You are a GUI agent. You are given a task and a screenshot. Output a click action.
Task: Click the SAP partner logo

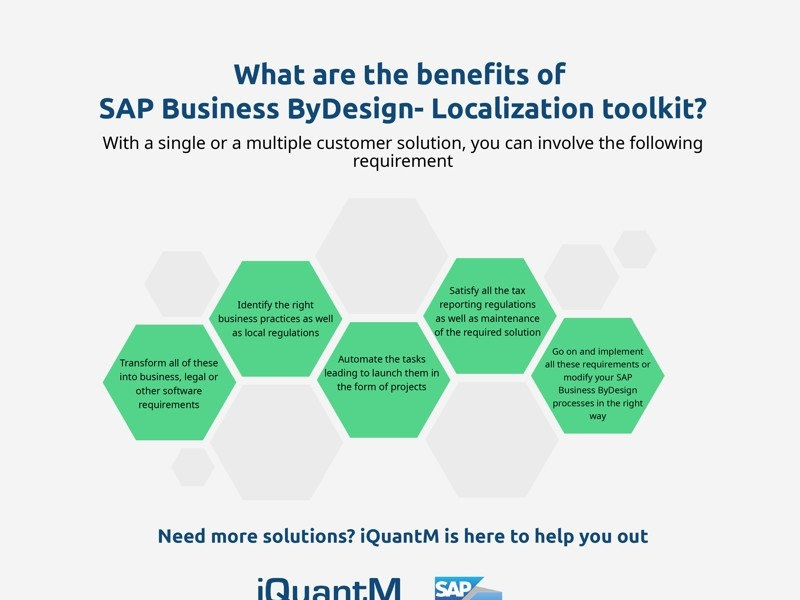coord(465,587)
